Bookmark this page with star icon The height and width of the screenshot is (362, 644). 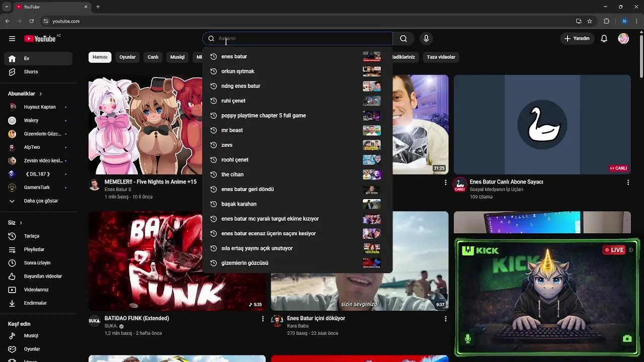pos(590,21)
